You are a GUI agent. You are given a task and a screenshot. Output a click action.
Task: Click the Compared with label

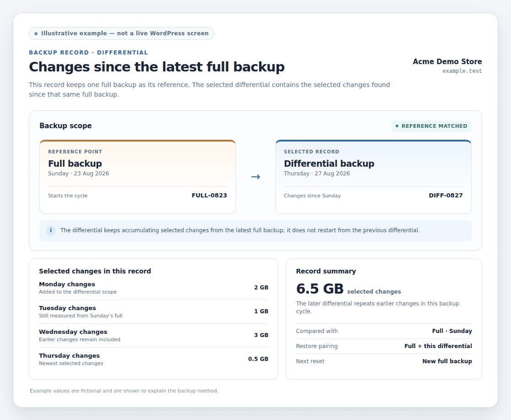pos(317,331)
